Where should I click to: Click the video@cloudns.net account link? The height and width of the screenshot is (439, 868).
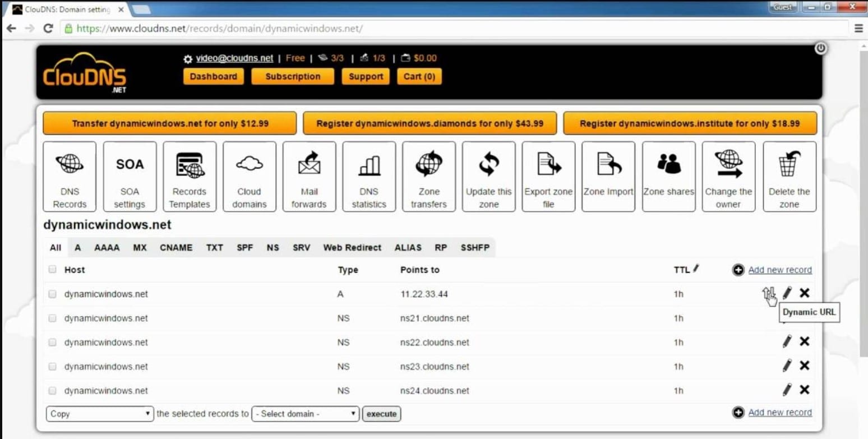(x=234, y=58)
